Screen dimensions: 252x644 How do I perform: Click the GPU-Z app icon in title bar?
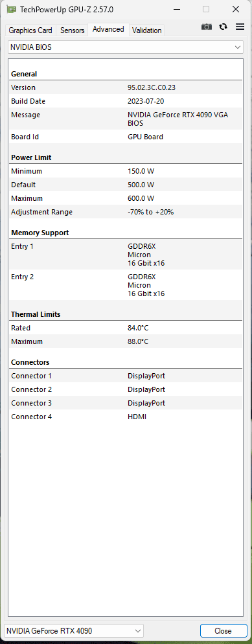tap(12, 9)
